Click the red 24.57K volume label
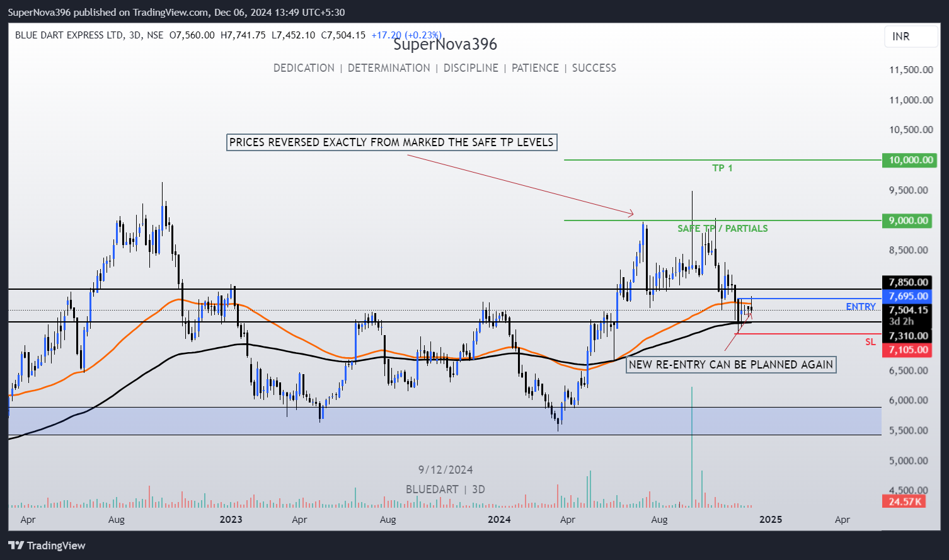The height and width of the screenshot is (560, 949). coord(904,501)
